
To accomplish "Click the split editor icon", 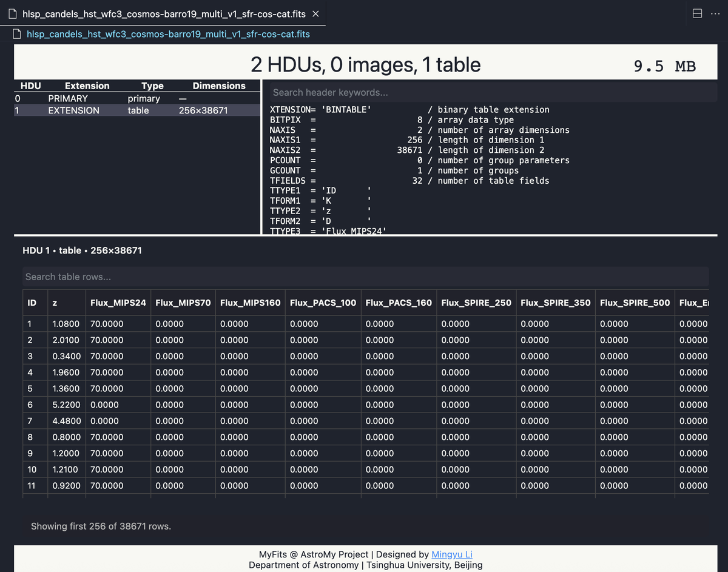I will [697, 13].
